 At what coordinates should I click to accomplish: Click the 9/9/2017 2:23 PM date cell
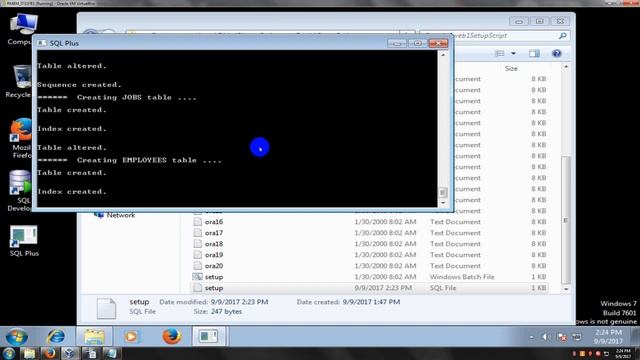tap(383, 288)
